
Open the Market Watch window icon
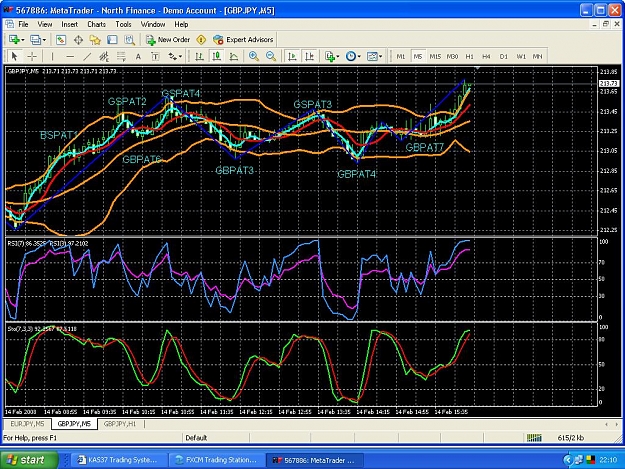(x=61, y=40)
